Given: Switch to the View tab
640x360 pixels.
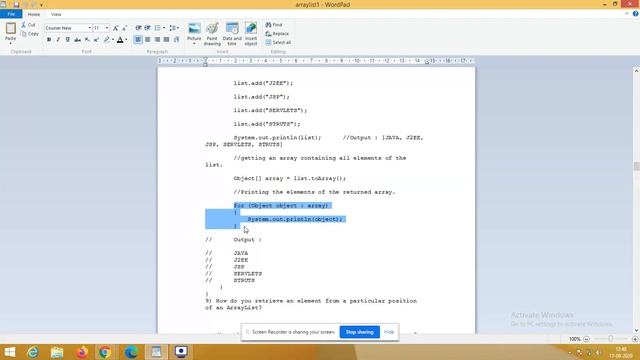Looking at the screenshot, I should click(56, 14).
